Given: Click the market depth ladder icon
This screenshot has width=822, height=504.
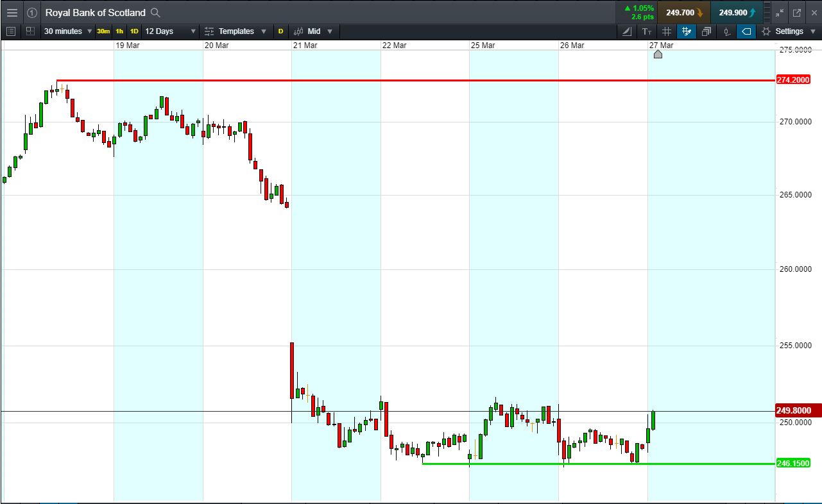Looking at the screenshot, I should tap(767, 13).
